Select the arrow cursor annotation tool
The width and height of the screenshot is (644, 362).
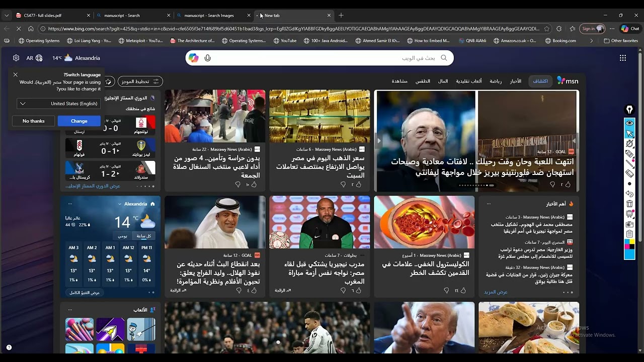tap(629, 133)
